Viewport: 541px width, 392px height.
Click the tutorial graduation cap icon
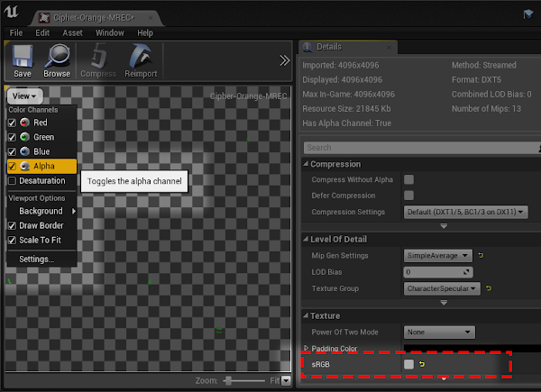point(528,14)
